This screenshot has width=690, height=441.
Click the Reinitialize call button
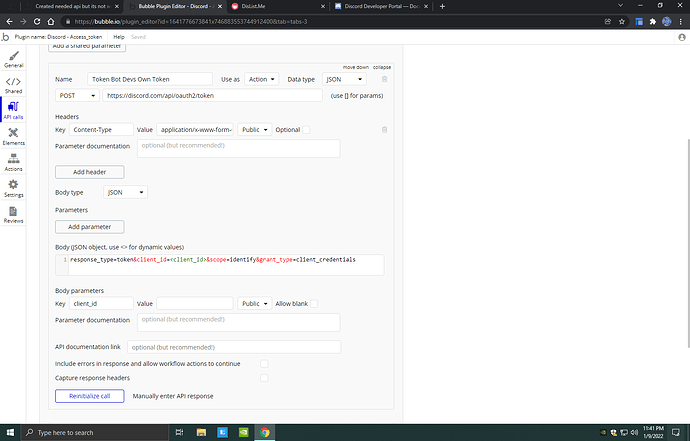tap(89, 396)
